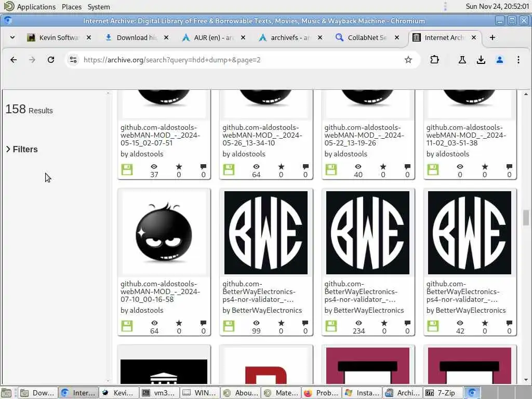Viewport: 532px width, 399px height.
Task: Open a new tab with plus button
Action: 493,37
